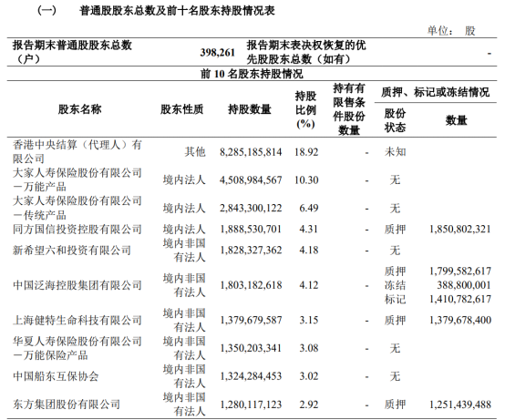Select the share count 1,803,182,618
Viewport: 505px width, 420px height.
251,285
